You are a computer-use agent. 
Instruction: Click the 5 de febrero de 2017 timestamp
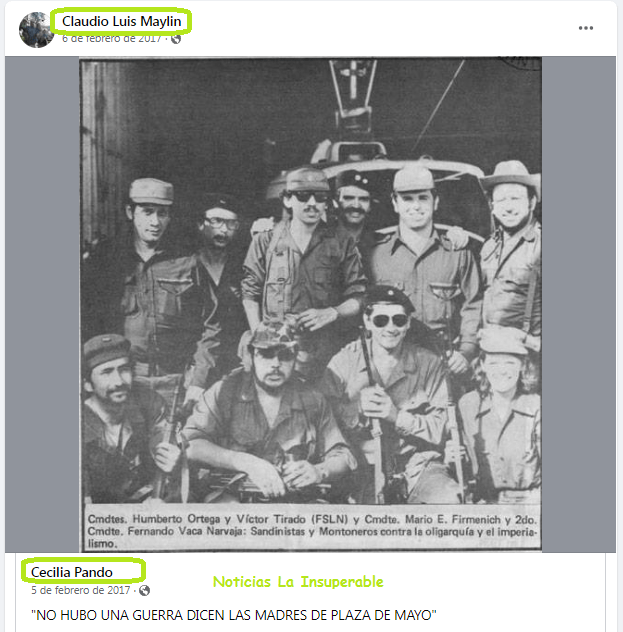tap(81, 590)
